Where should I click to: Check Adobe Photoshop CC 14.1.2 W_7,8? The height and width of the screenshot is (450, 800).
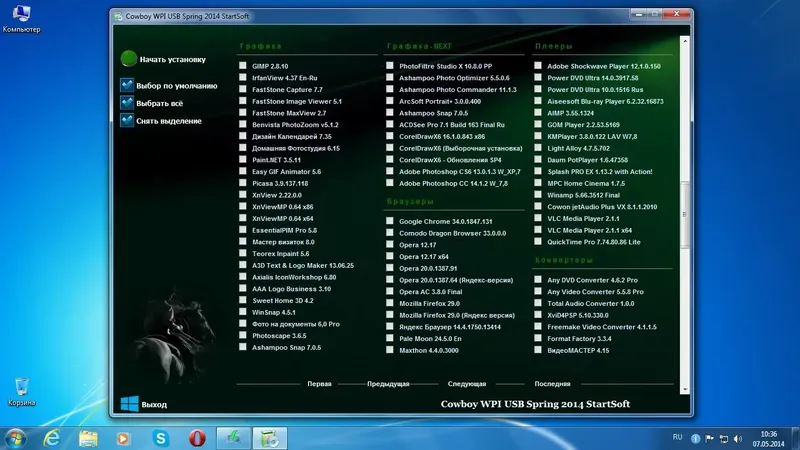tap(390, 183)
